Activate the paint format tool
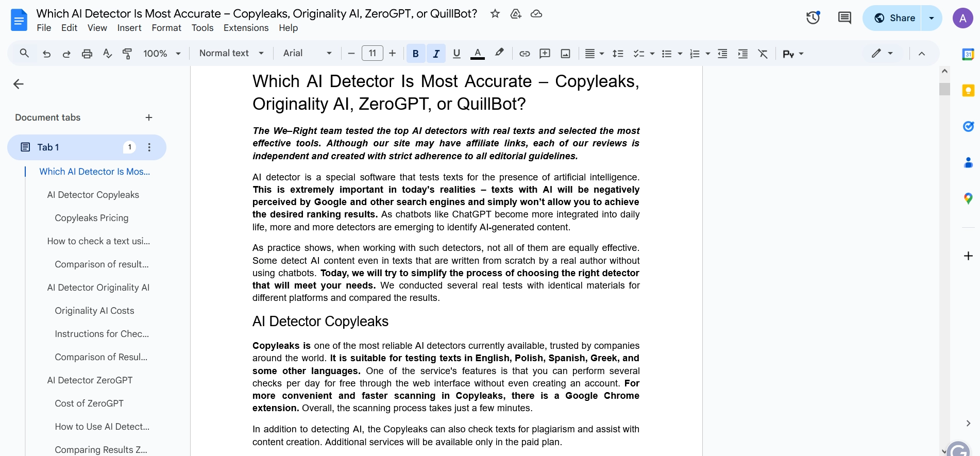 click(x=127, y=54)
